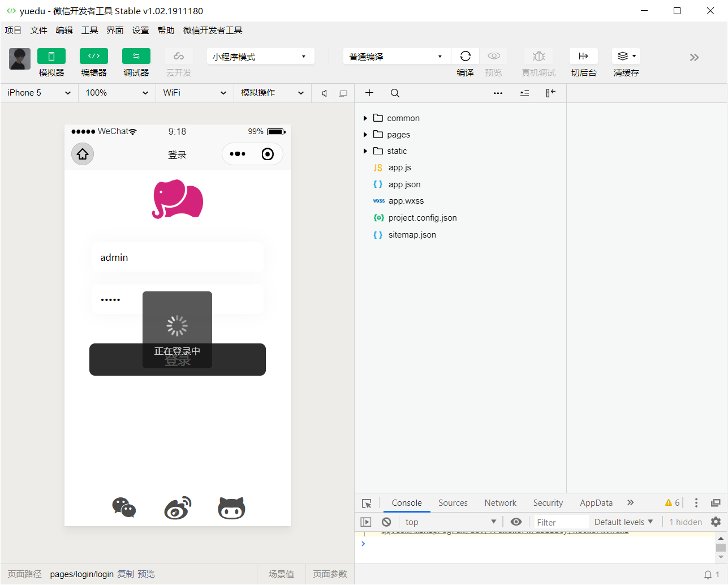Switch to the Console tab
This screenshot has height=585, width=728.
click(x=407, y=503)
